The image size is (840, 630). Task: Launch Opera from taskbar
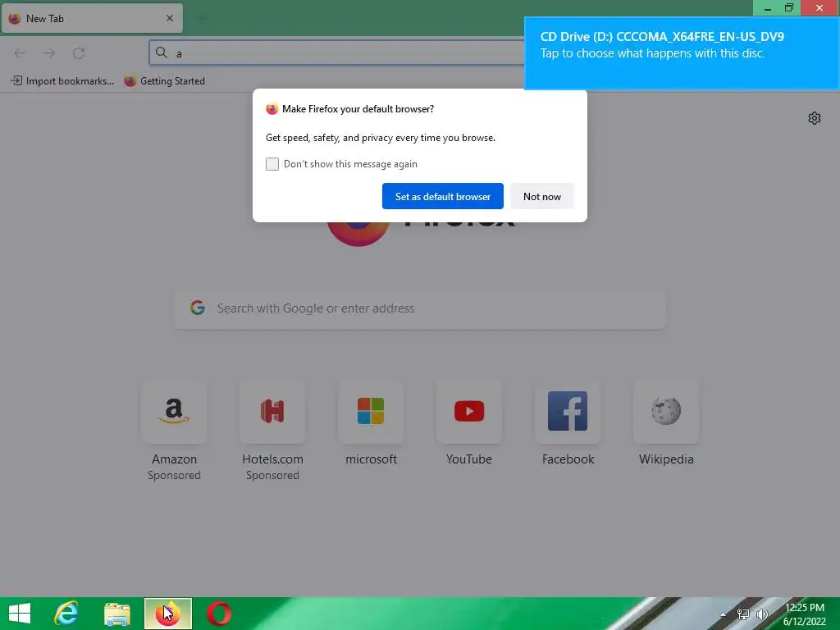219,614
